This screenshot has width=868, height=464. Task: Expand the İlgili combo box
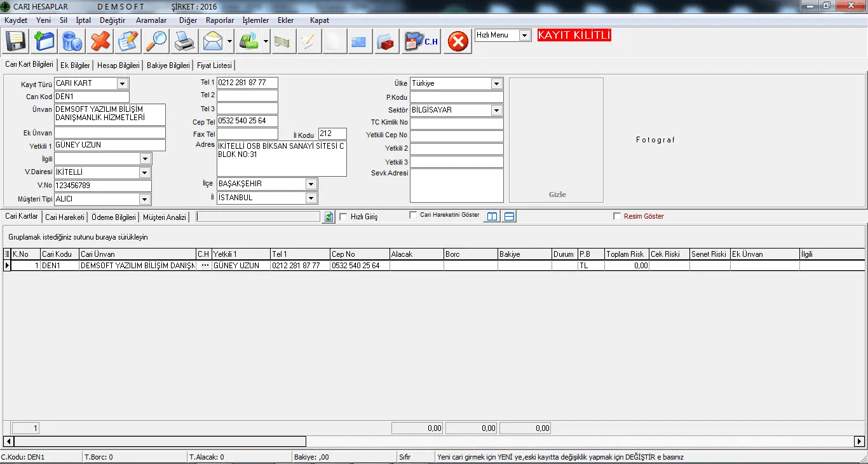coord(146,159)
